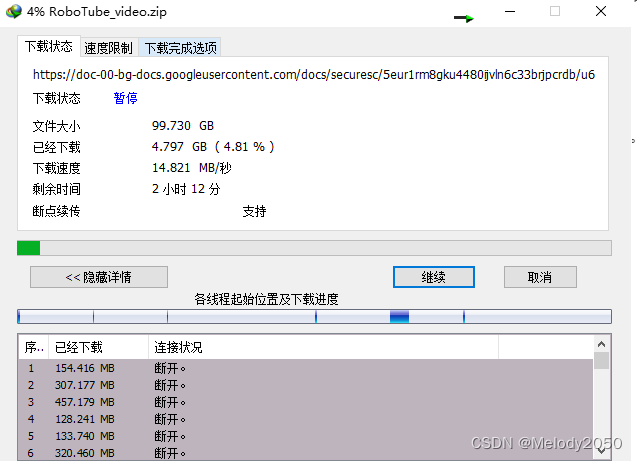Click the thread list scrollbar thumb
637x461 pixels.
point(602,361)
